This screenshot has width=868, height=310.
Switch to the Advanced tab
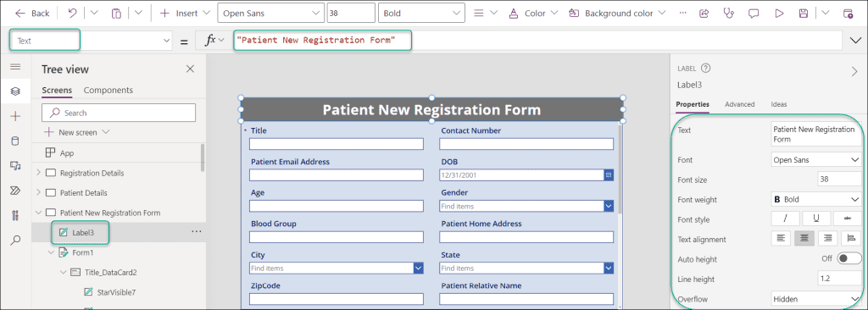pyautogui.click(x=739, y=104)
